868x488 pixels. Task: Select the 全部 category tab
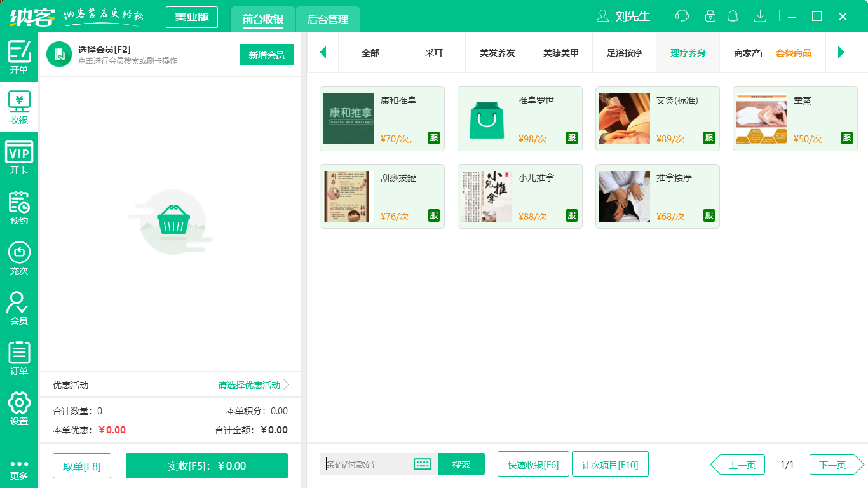(x=370, y=53)
